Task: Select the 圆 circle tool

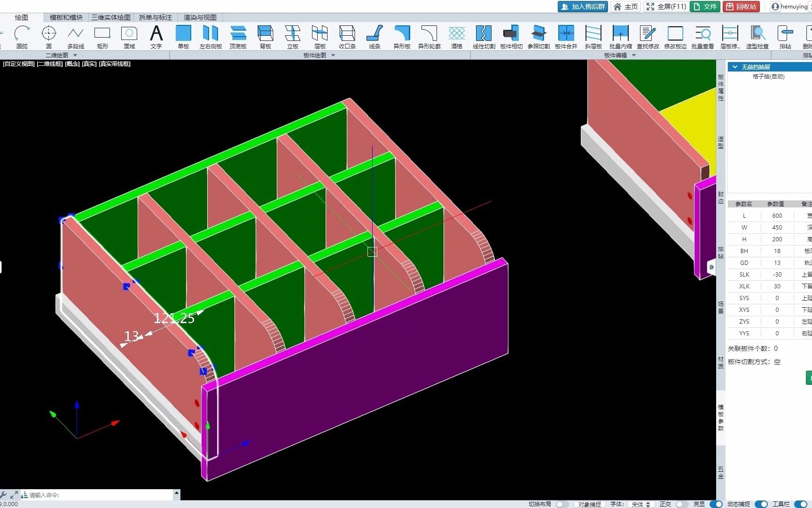Action: [49, 37]
